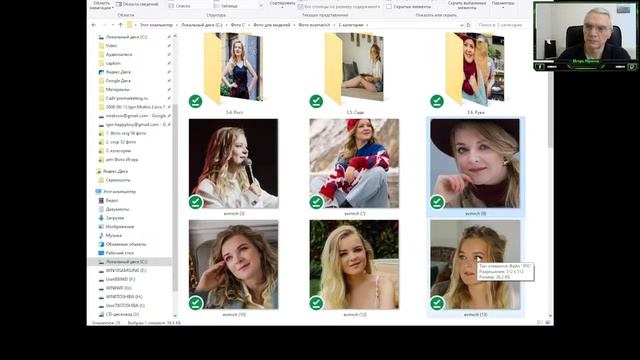Select last photo with tooltip showing
The width and height of the screenshot is (640, 360).
click(x=475, y=265)
